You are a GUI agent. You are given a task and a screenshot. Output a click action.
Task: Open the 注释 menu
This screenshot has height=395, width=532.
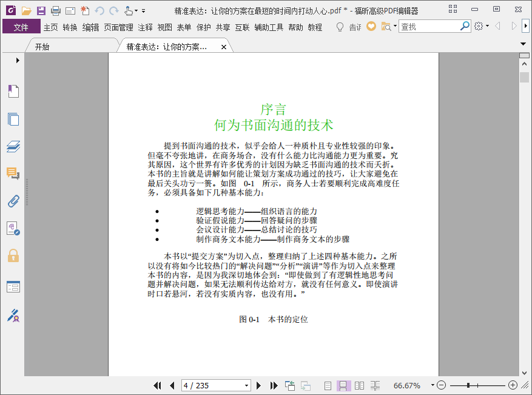[x=145, y=27]
